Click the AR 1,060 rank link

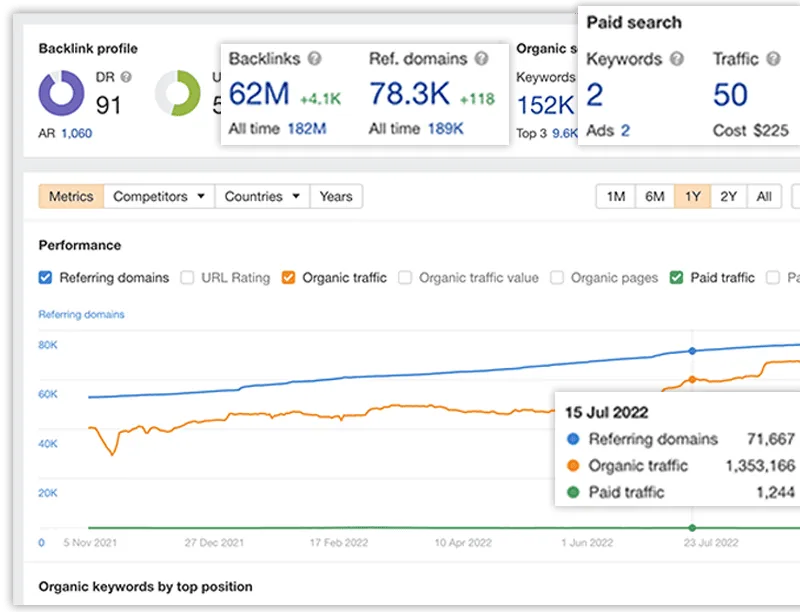(x=77, y=133)
